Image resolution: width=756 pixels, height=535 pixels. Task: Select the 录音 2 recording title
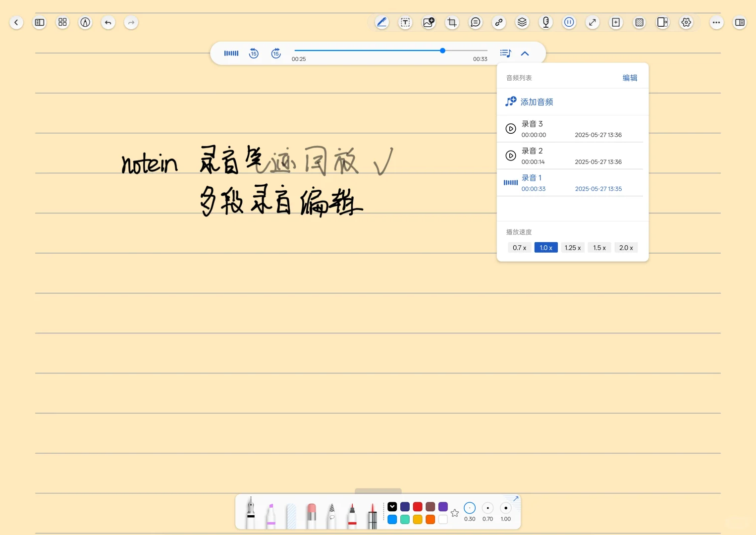532,151
